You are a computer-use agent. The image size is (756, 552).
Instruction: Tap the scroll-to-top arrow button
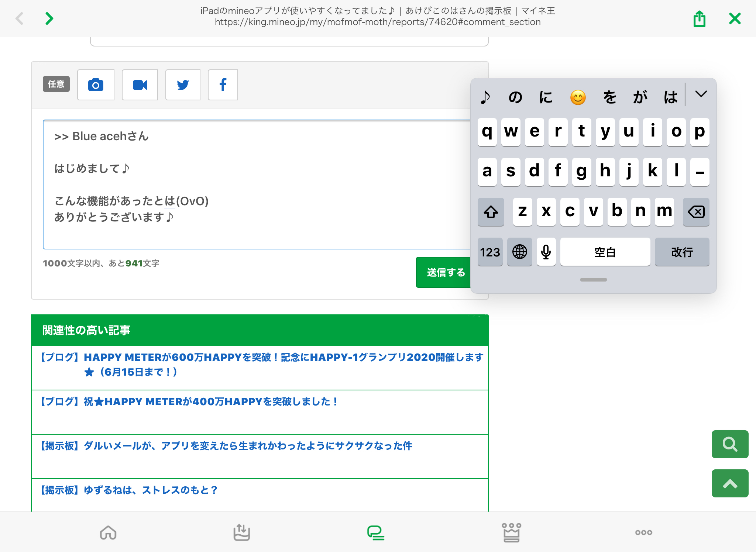click(730, 483)
